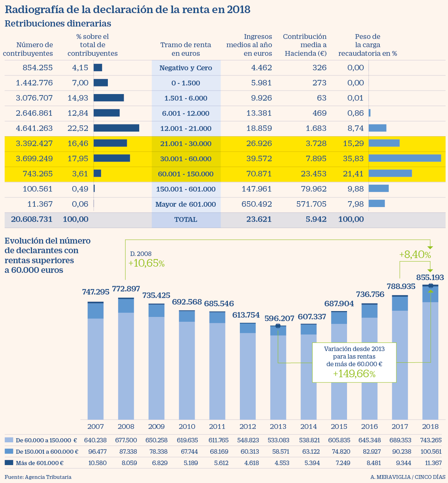Click the 2015 year axis label

339,427
